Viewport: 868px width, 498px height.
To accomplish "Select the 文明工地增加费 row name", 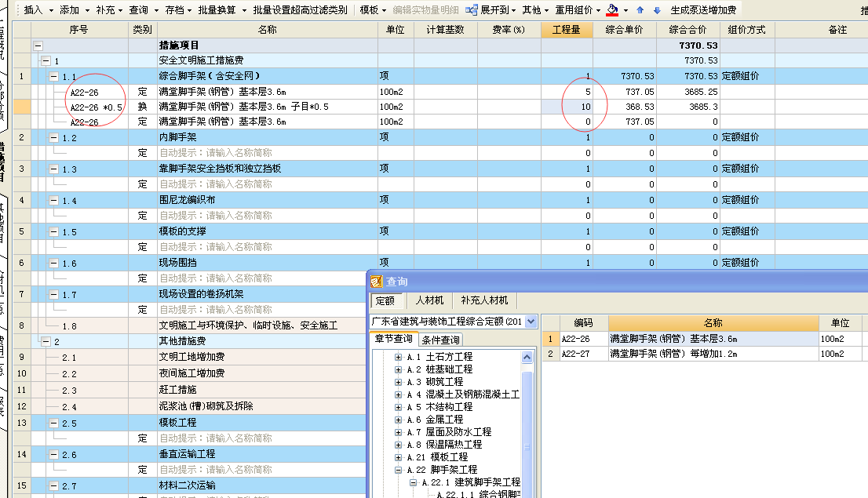I will [191, 357].
